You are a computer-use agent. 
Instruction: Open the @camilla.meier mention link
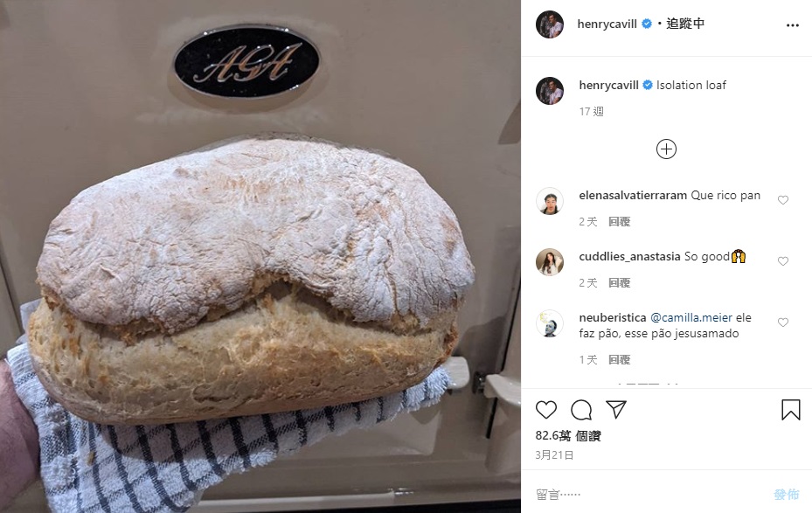[x=691, y=317]
